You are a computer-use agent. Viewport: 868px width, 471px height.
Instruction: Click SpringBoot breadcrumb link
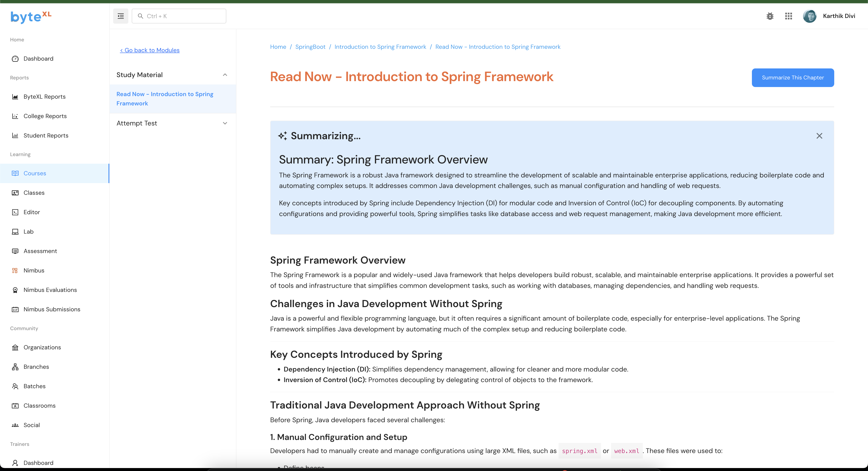tap(310, 47)
